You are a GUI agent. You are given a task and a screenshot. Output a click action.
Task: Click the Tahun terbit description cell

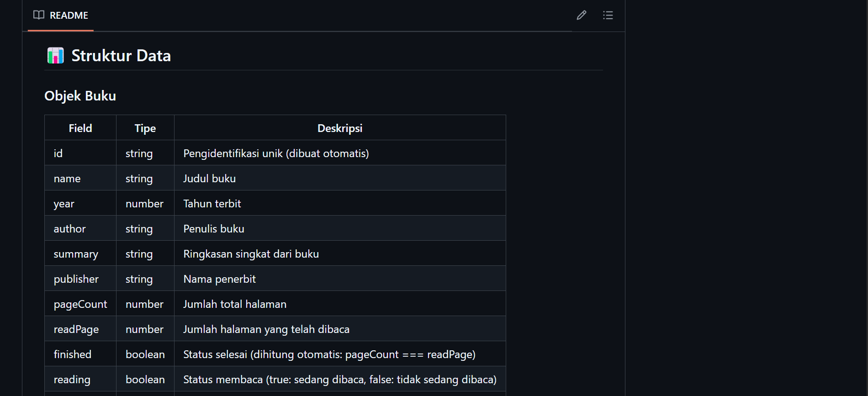coord(212,203)
